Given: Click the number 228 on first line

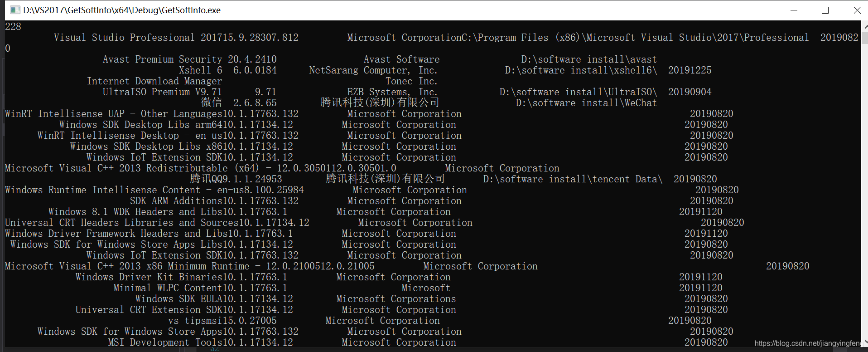Looking at the screenshot, I should point(13,26).
